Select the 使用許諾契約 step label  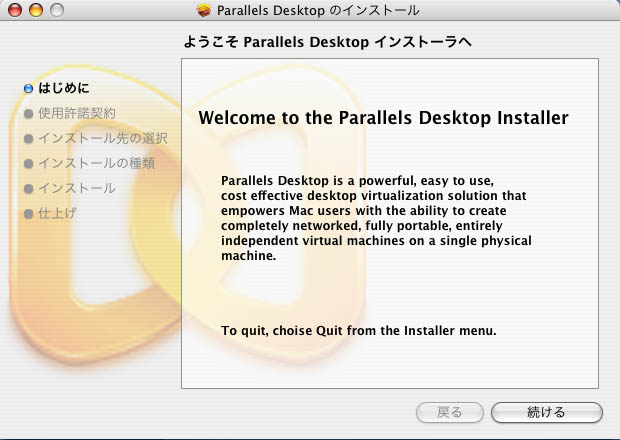(x=77, y=113)
